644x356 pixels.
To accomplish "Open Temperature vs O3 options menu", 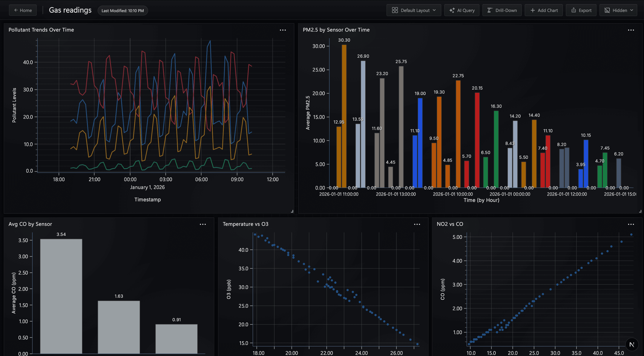I will (x=417, y=224).
